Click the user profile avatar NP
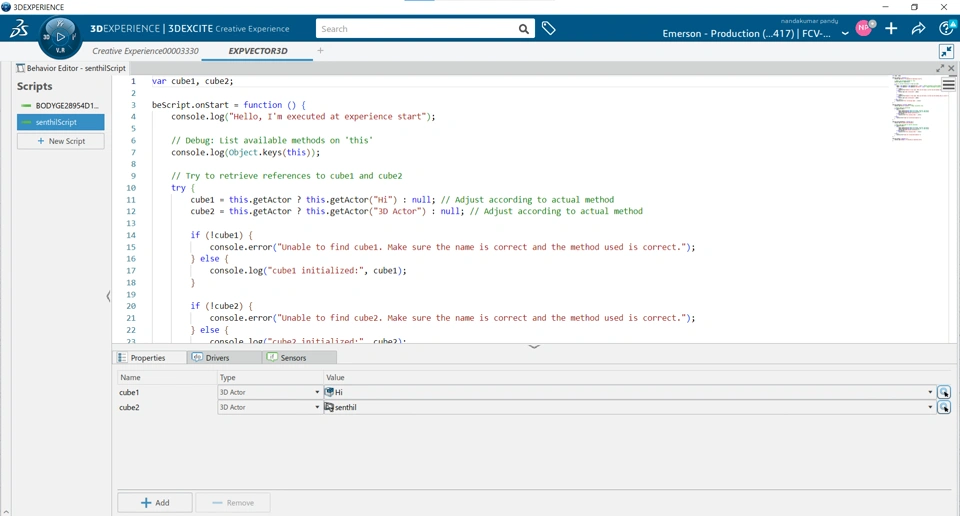 pos(863,29)
